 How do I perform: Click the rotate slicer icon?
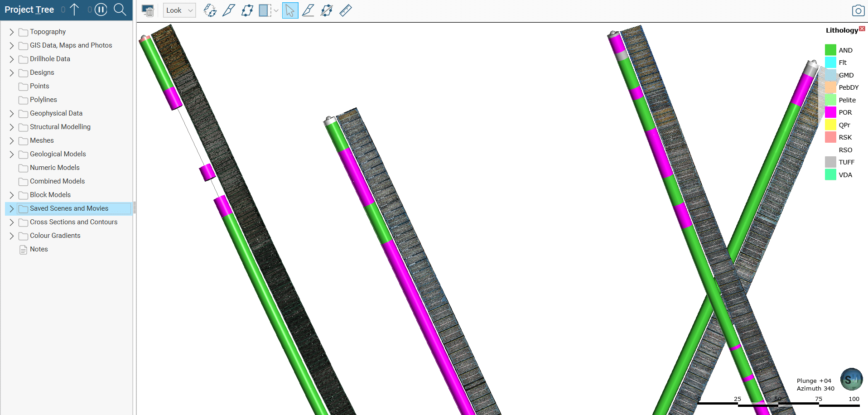click(x=210, y=10)
